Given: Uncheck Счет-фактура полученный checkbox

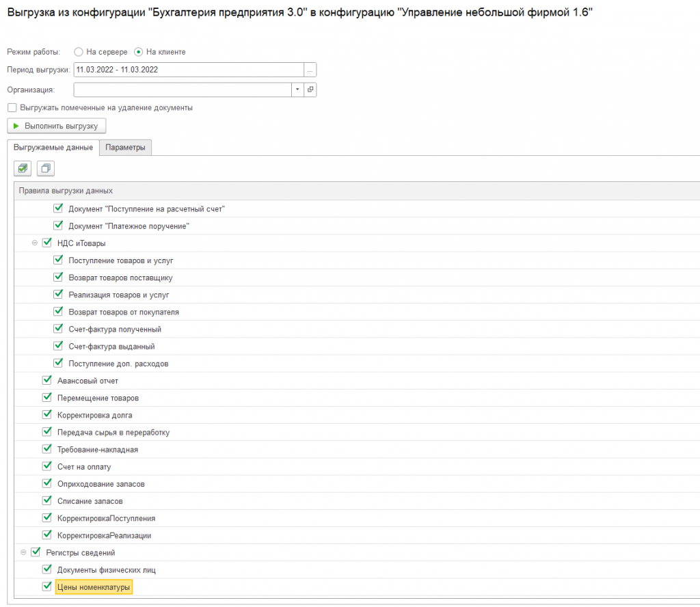Looking at the screenshot, I should (x=58, y=329).
